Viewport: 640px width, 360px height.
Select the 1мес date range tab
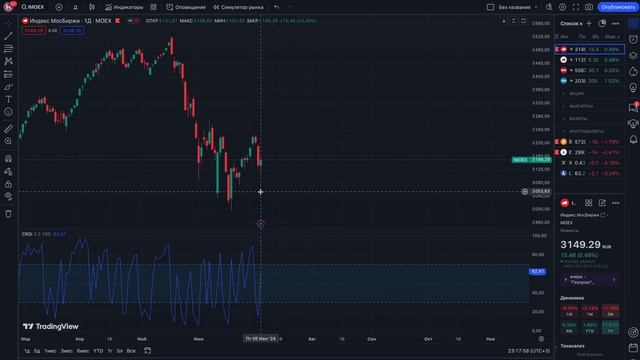tap(50, 351)
